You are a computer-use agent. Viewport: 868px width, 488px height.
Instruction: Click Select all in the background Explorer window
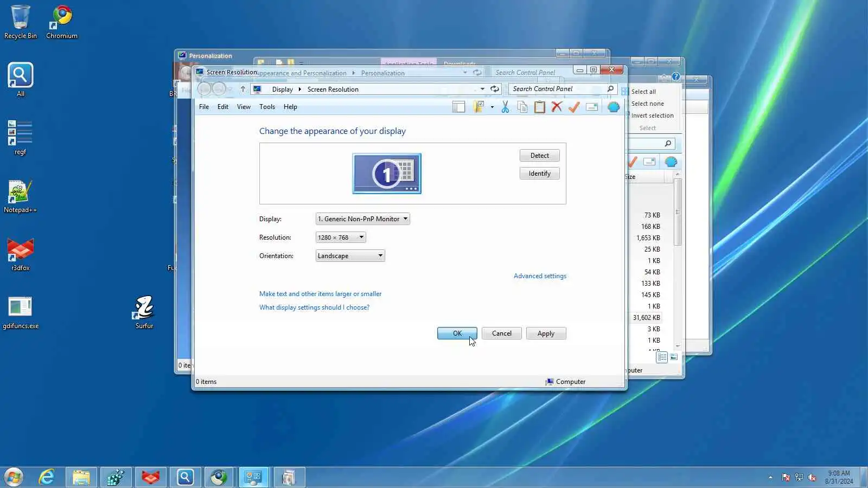[643, 92]
